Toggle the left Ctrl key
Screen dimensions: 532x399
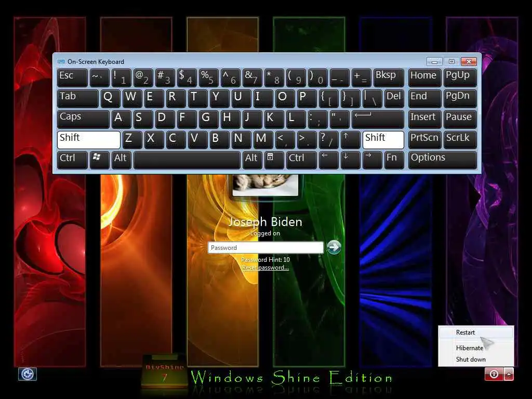(72, 160)
